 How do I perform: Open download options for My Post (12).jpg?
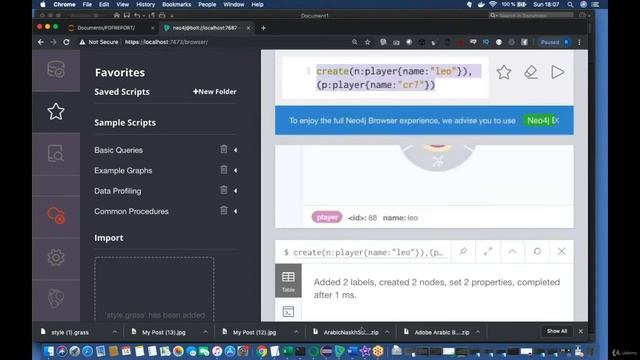click(x=296, y=332)
